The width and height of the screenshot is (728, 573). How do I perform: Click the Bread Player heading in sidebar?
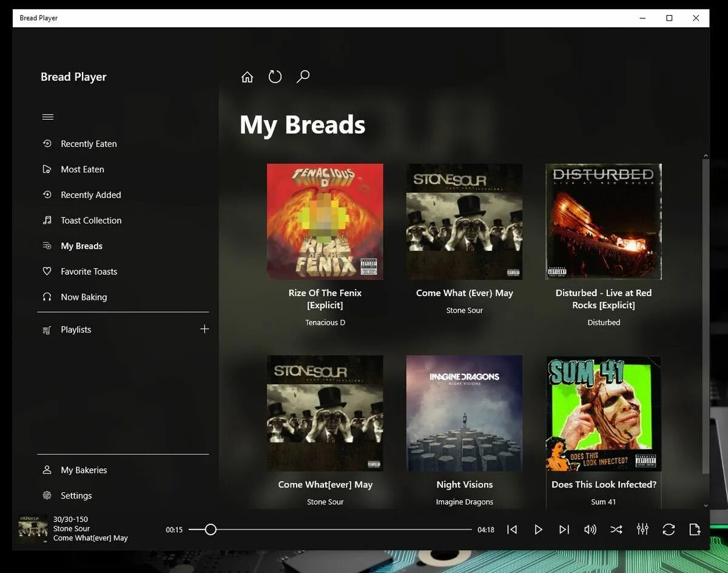tap(73, 77)
